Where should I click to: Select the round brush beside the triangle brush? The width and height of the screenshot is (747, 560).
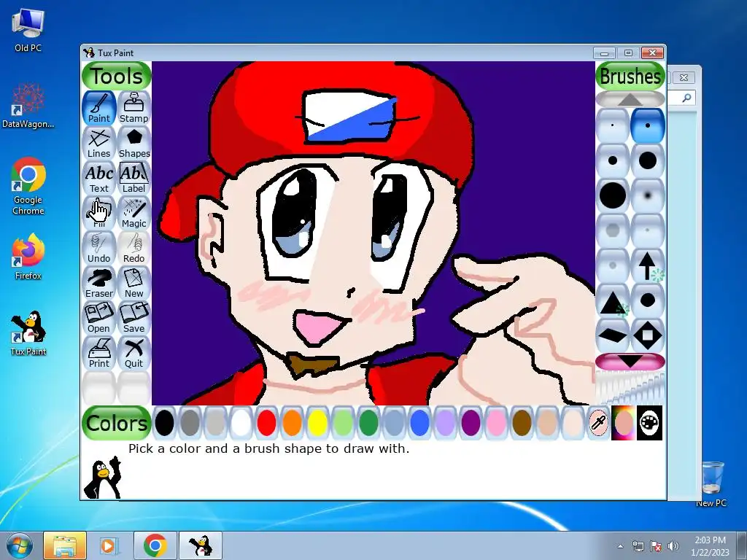648,301
